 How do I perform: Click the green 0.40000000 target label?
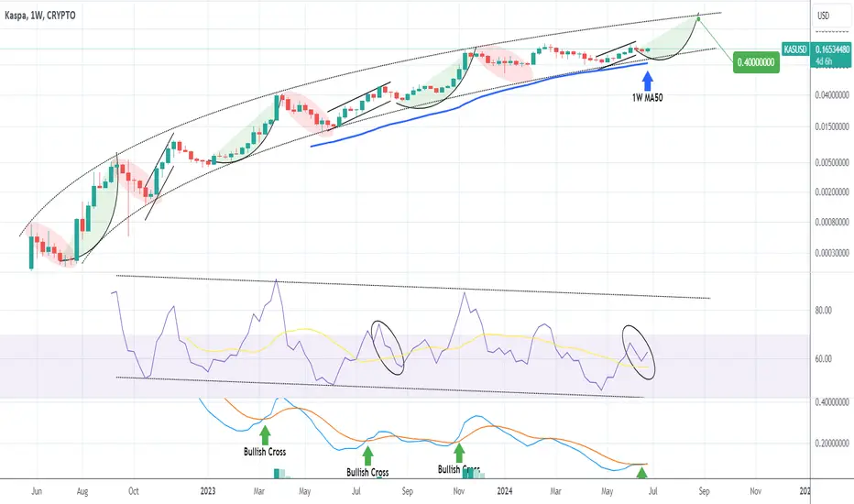(x=756, y=62)
